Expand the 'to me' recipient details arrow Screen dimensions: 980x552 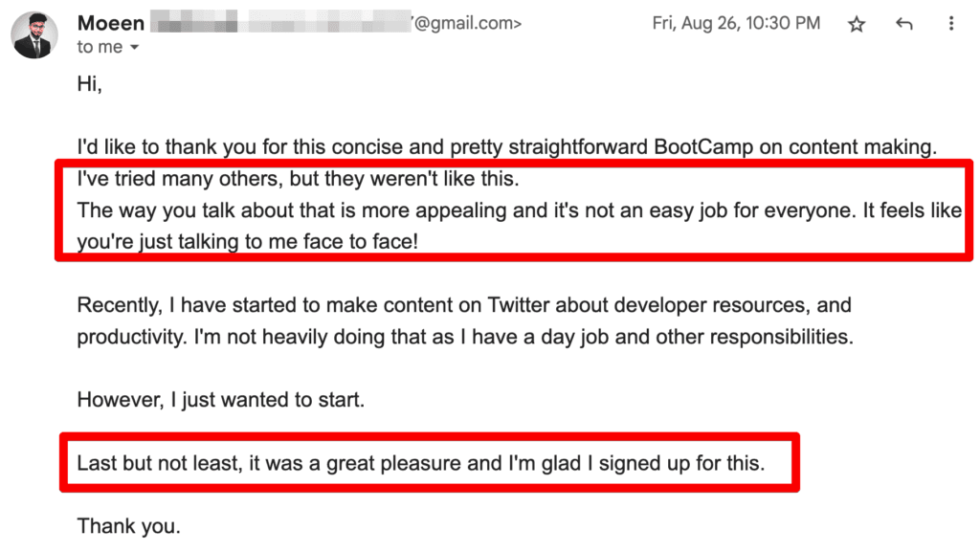[134, 48]
